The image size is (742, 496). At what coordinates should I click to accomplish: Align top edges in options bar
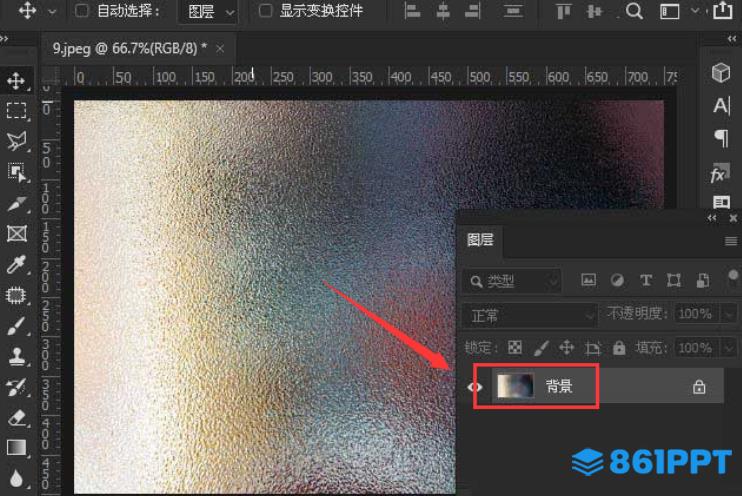click(x=563, y=11)
